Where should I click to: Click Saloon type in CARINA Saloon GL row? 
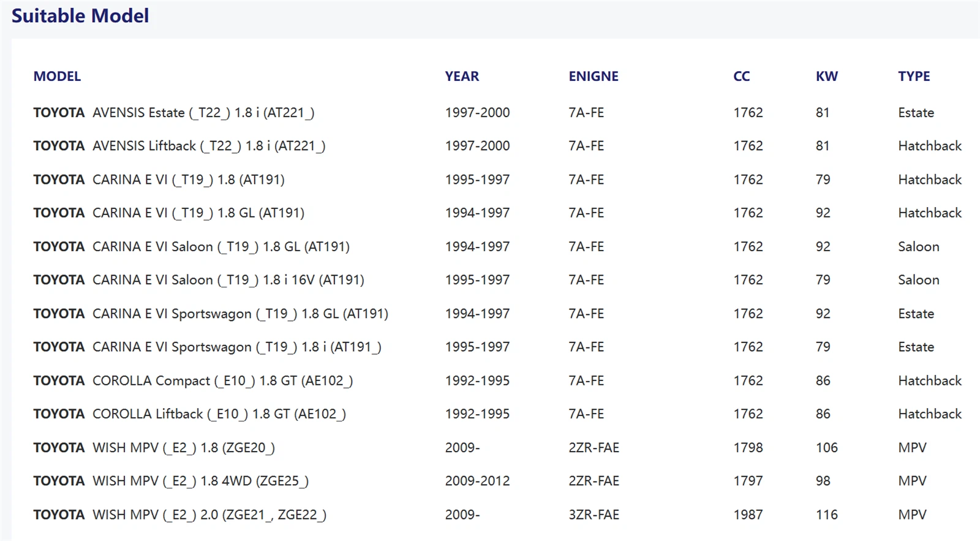[919, 246]
